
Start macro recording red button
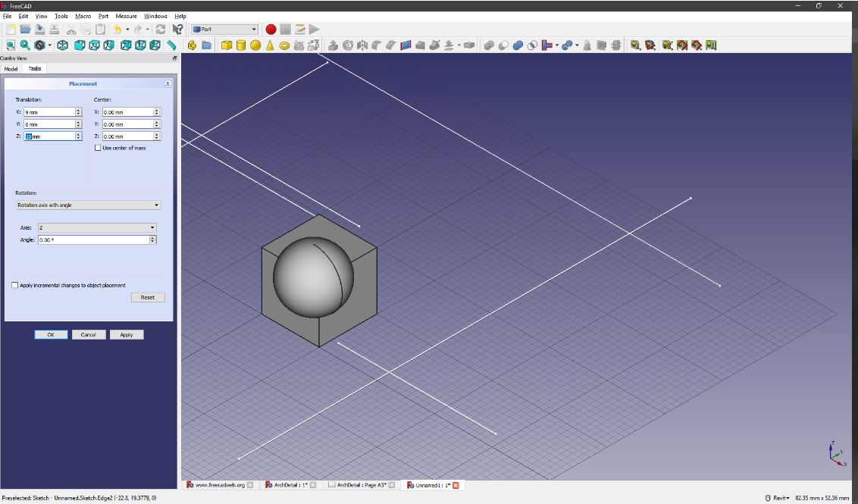(271, 30)
